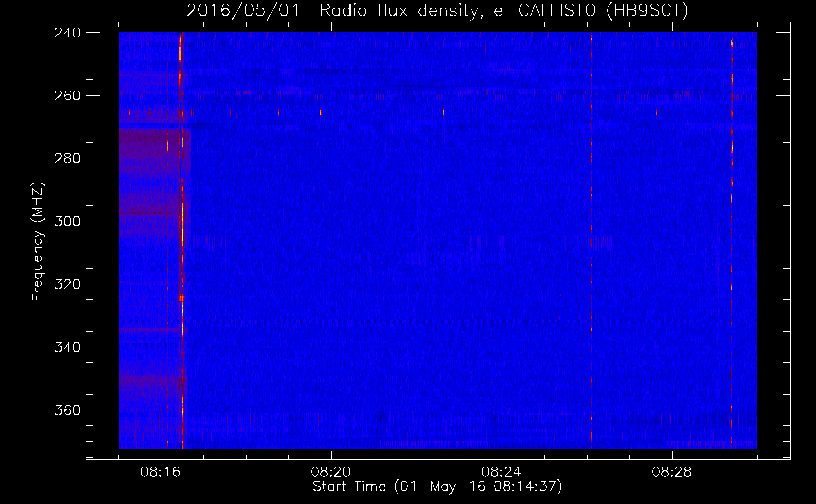Click the 08:20 time tick label
The height and width of the screenshot is (504, 816).
331,472
